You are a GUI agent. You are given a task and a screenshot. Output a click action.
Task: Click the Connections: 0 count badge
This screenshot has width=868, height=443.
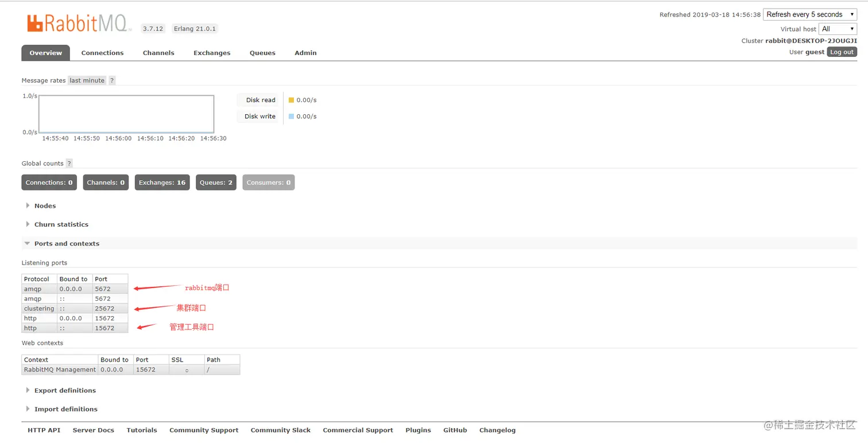[x=49, y=182]
